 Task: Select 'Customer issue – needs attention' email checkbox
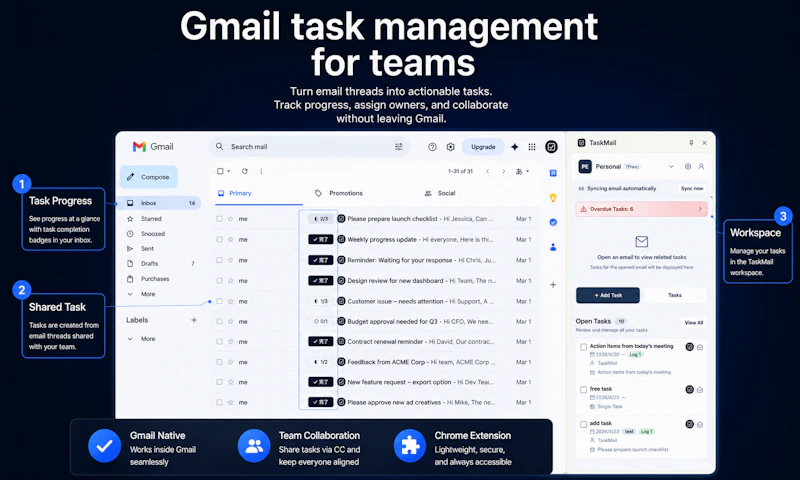(x=219, y=301)
